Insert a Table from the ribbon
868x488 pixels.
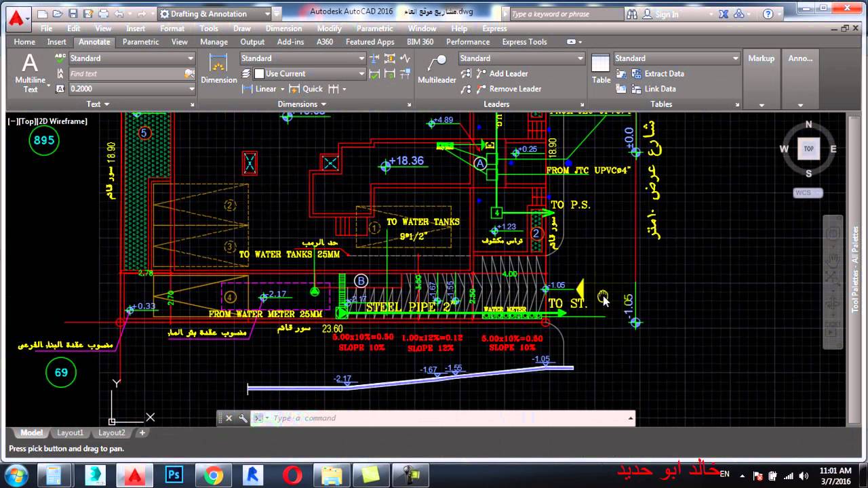(x=601, y=69)
